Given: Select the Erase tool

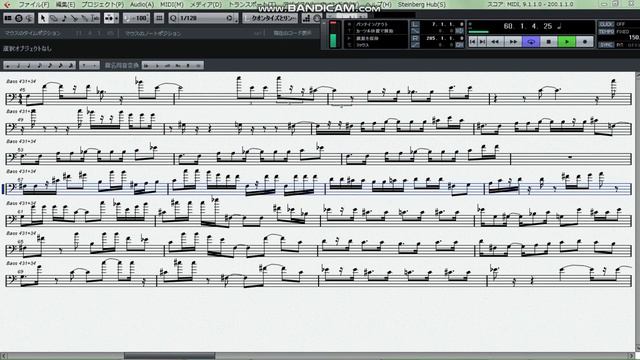Looking at the screenshot, I should [53, 18].
